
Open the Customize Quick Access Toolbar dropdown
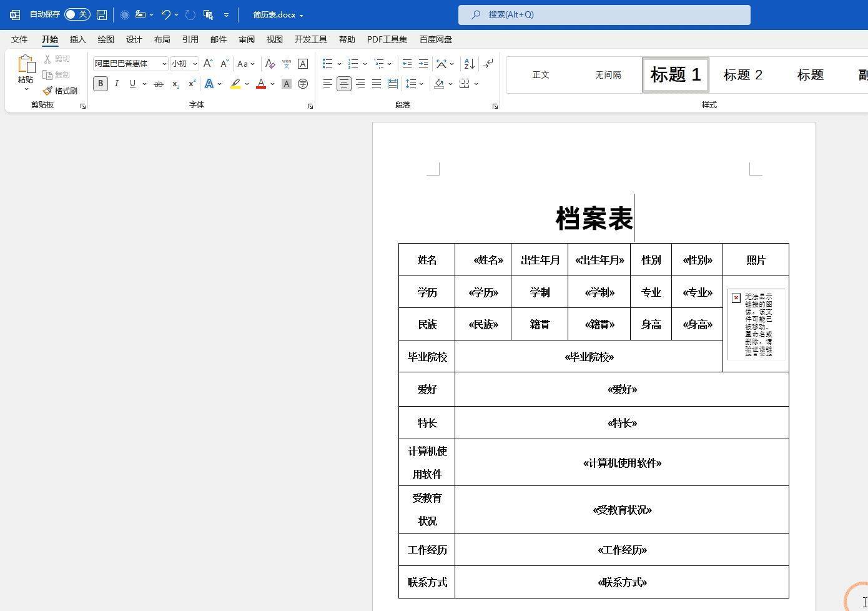[x=226, y=14]
